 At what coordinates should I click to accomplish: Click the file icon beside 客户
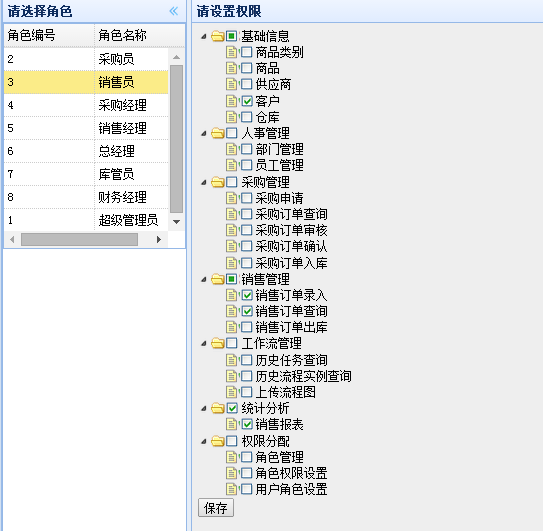pos(231,101)
